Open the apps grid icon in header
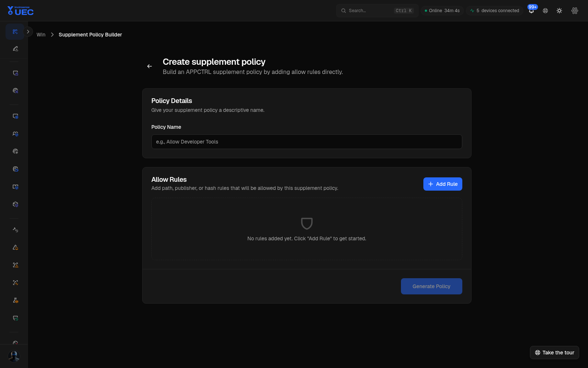Viewport: 588px width, 368px height. point(575,11)
